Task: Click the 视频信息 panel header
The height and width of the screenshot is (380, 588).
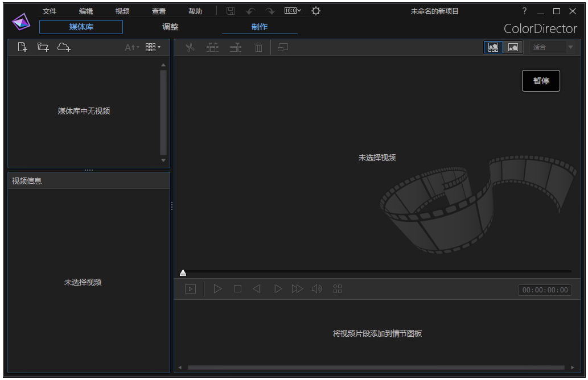Action: click(x=89, y=181)
